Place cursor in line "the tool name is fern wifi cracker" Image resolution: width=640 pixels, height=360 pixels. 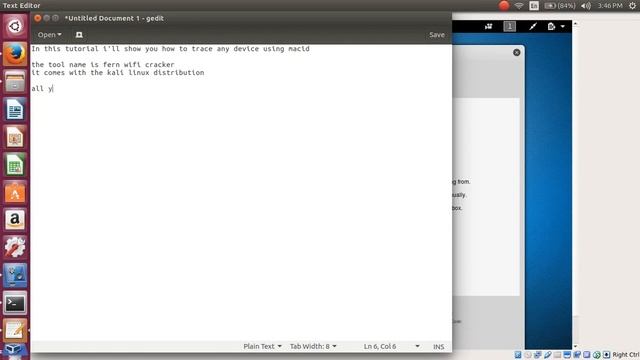pyautogui.click(x=103, y=64)
